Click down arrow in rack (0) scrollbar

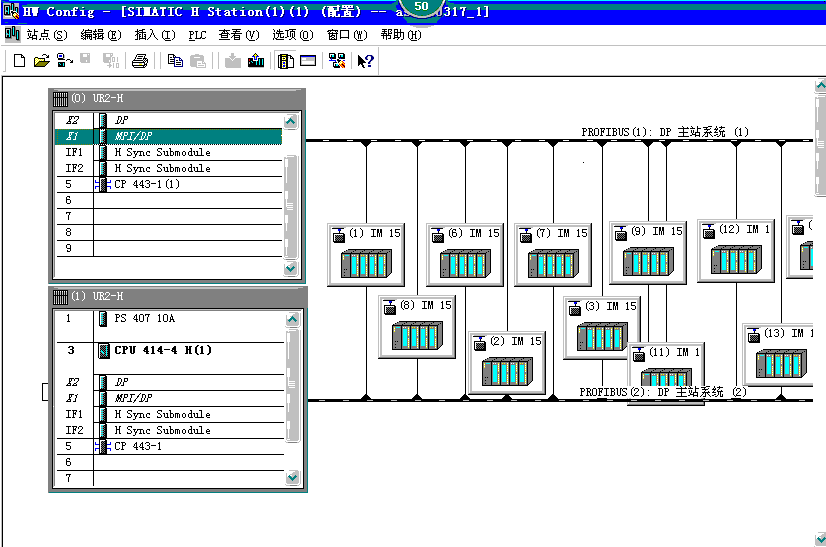click(291, 268)
